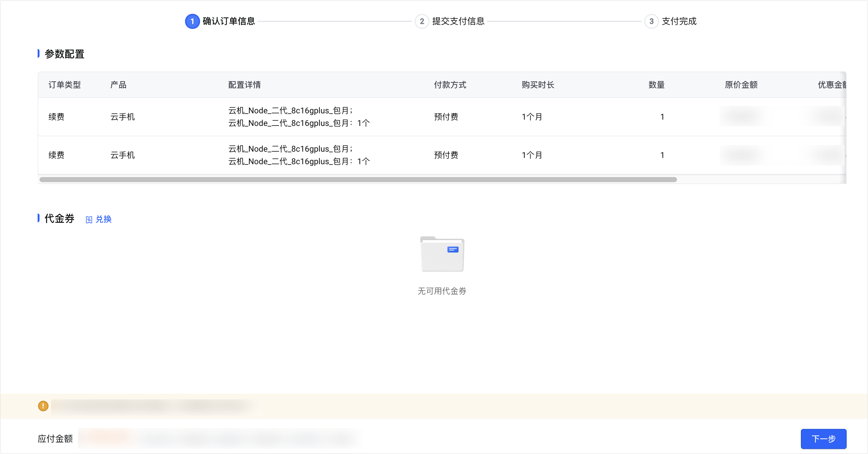Select the 提交支付信息 step label
This screenshot has width=868, height=454.
pyautogui.click(x=458, y=21)
